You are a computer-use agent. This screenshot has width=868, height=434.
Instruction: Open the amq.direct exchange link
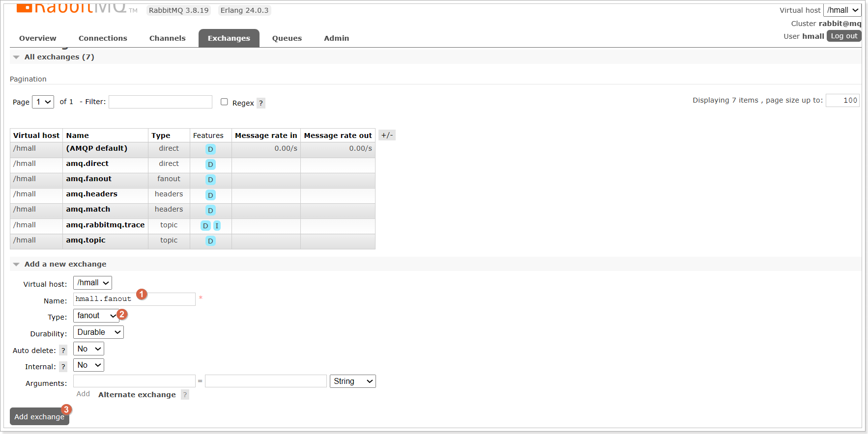[x=87, y=163]
